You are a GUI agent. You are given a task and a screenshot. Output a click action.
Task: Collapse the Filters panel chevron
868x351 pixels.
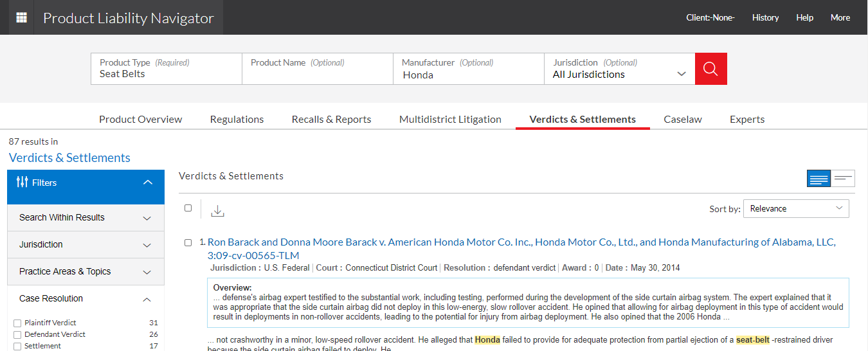[148, 183]
